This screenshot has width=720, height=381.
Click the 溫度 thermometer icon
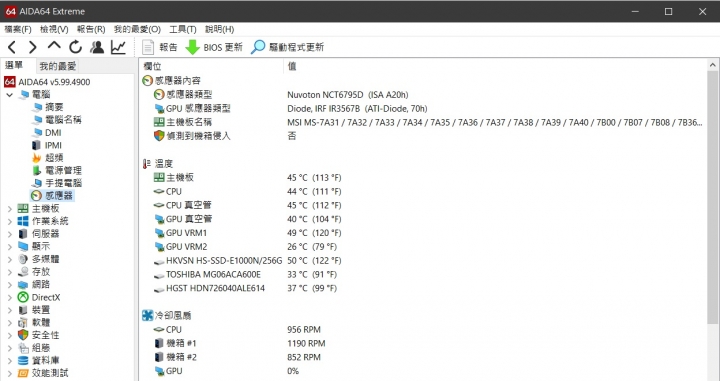coord(147,163)
